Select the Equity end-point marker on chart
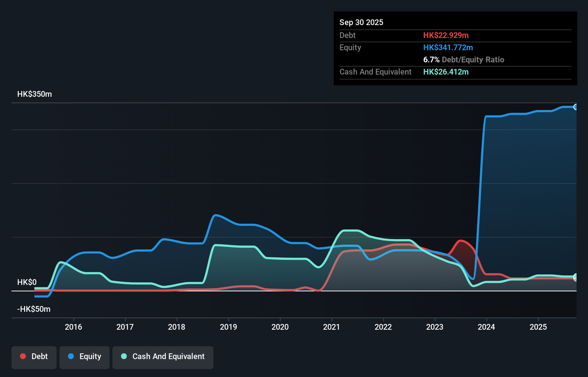The width and height of the screenshot is (588, 377). (x=576, y=107)
